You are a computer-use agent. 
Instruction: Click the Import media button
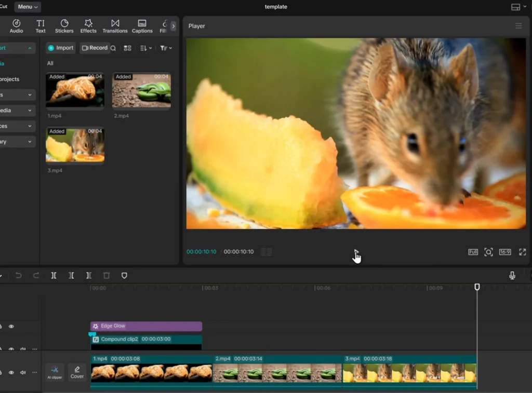pos(61,48)
